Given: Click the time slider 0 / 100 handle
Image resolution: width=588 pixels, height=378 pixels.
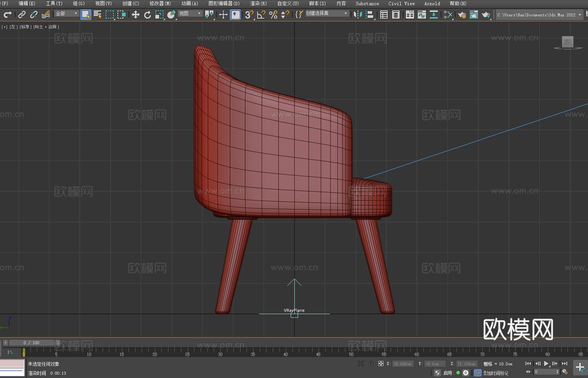Looking at the screenshot, I should (x=32, y=343).
